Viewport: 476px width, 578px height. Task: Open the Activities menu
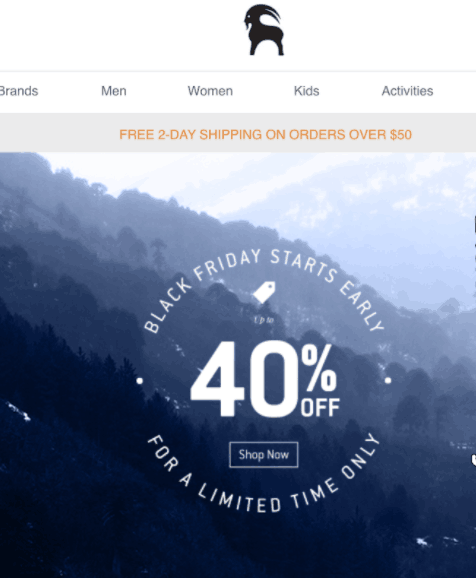pos(407,91)
